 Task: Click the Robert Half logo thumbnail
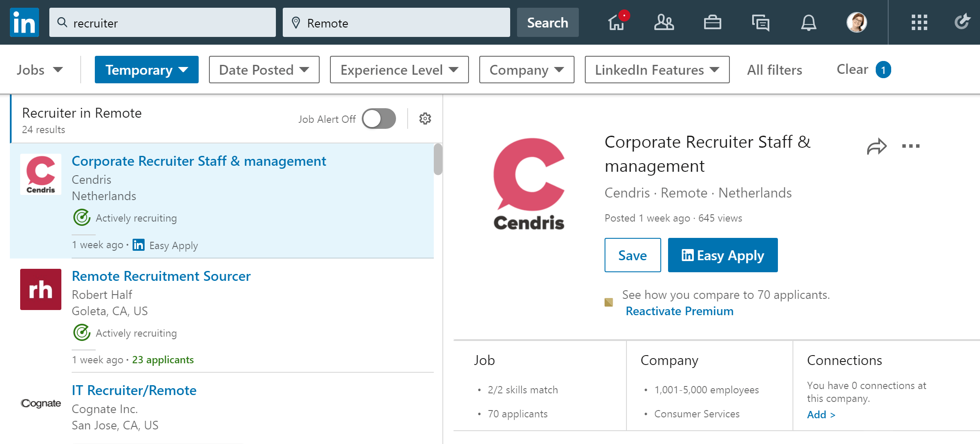click(x=41, y=289)
